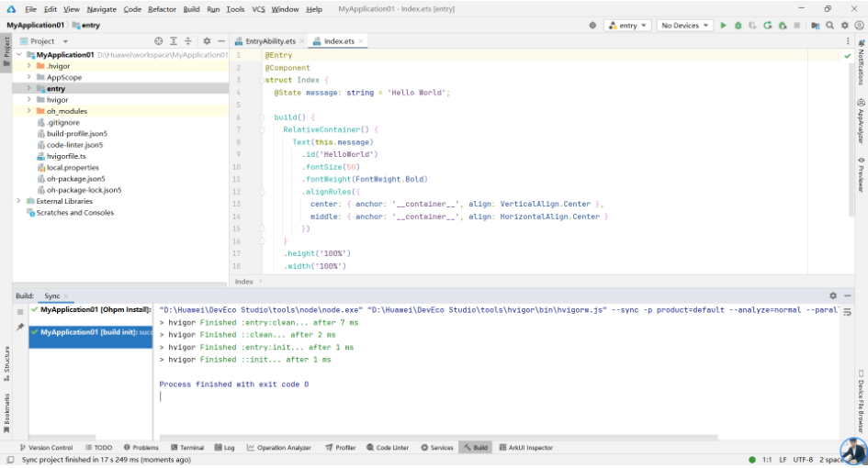Click the target icon left of entry selector
Screen dimensions: 868x468
click(x=592, y=26)
